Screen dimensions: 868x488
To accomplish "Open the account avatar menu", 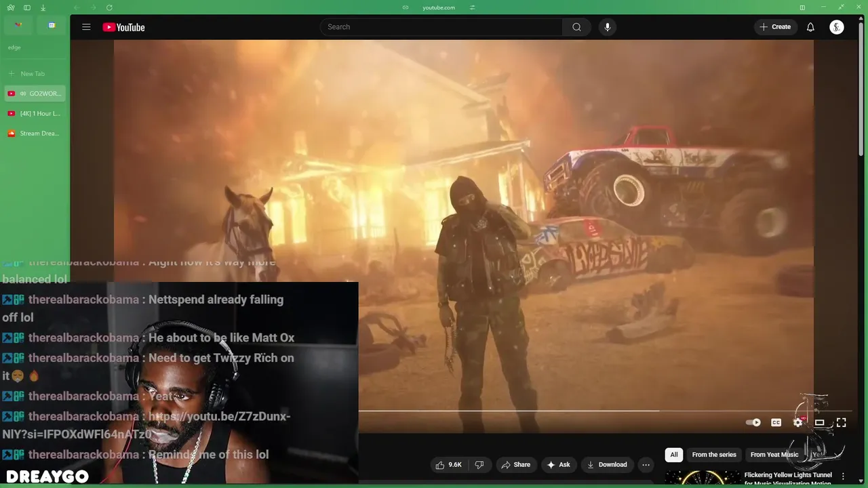I will click(837, 27).
